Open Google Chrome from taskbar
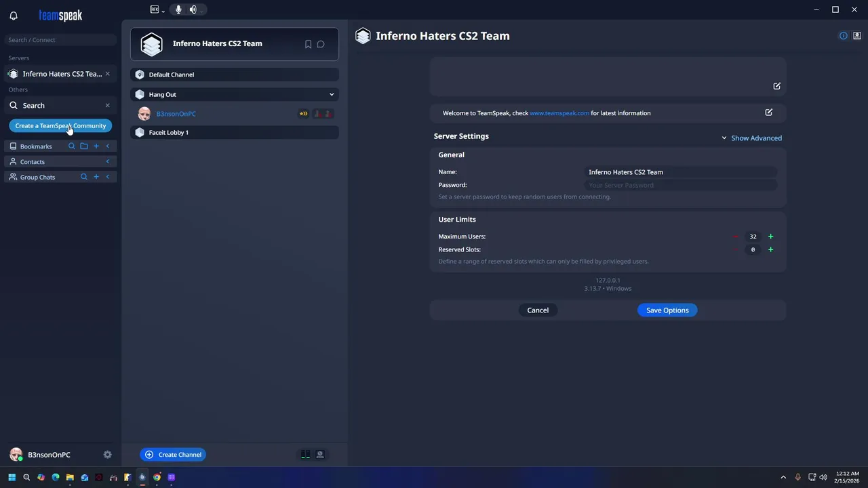This screenshot has width=868, height=488. click(x=157, y=477)
